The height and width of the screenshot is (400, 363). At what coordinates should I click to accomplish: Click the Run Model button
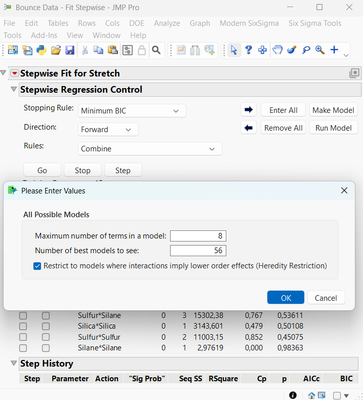tap(333, 128)
